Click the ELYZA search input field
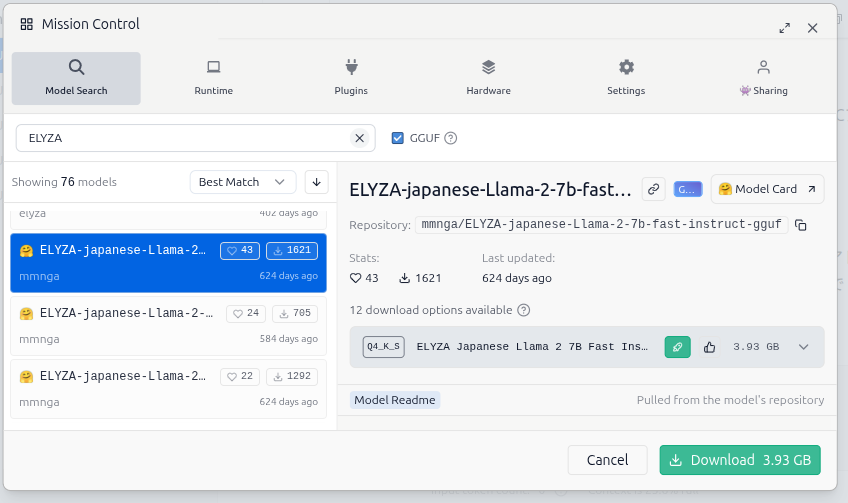This screenshot has width=848, height=503. click(185, 138)
